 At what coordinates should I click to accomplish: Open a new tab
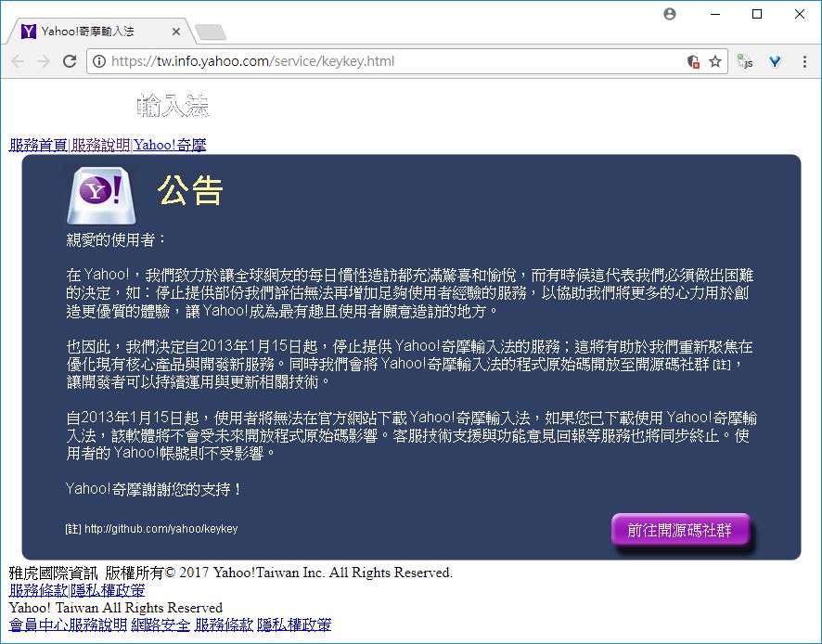click(211, 33)
